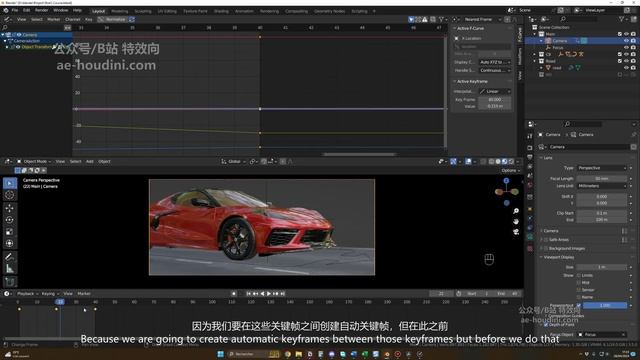640x360 pixels.
Task: Open the Keying menu in timeline
Action: [x=49, y=293]
